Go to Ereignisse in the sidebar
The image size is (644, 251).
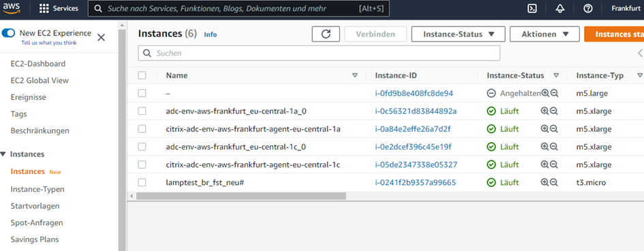(x=29, y=98)
